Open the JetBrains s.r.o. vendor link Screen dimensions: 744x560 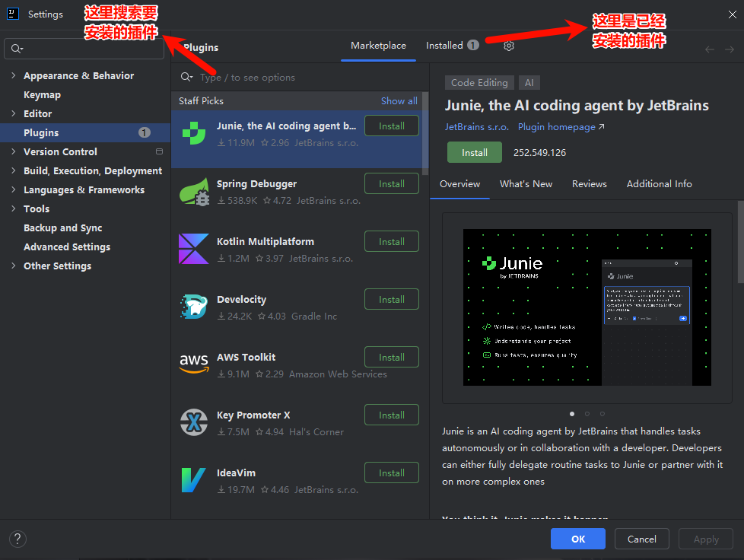[x=476, y=127]
